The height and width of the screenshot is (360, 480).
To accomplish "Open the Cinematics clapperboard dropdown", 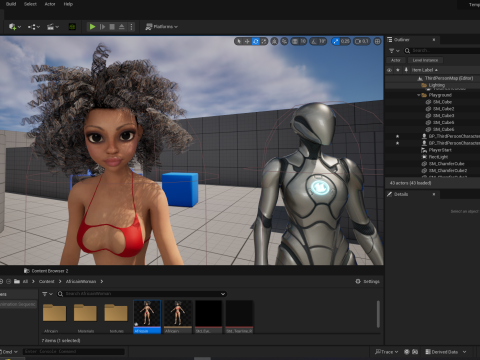I will [x=53, y=27].
